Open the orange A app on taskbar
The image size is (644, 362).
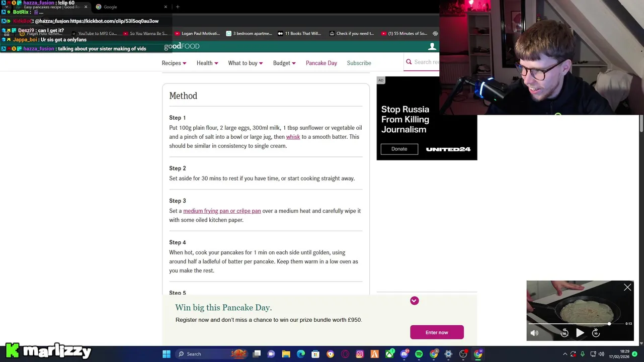[374, 354]
